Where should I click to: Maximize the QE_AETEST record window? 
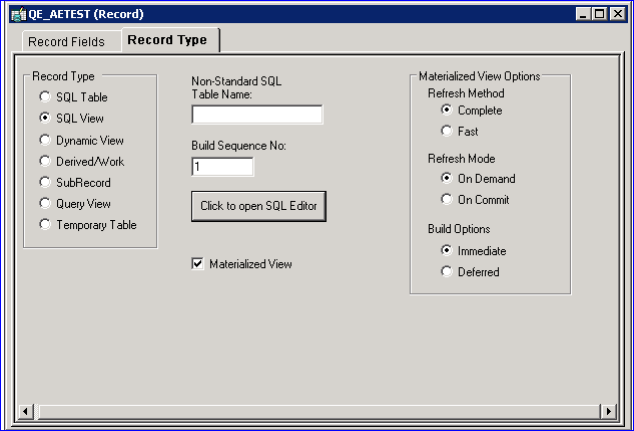pyautogui.click(x=600, y=14)
